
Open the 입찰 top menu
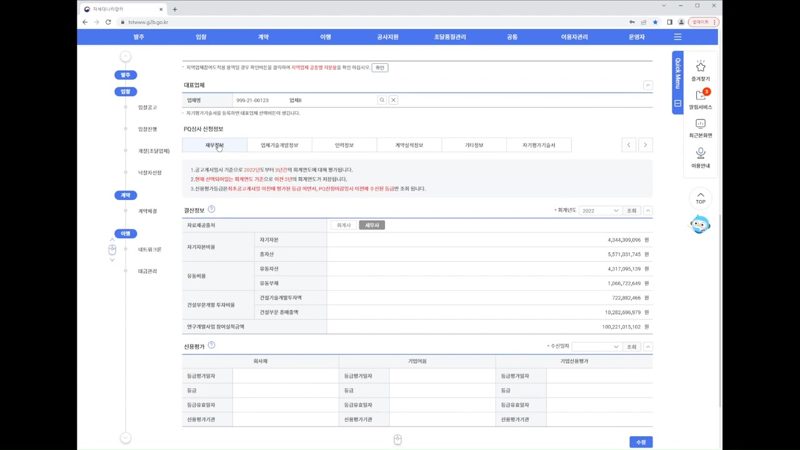coord(201,37)
